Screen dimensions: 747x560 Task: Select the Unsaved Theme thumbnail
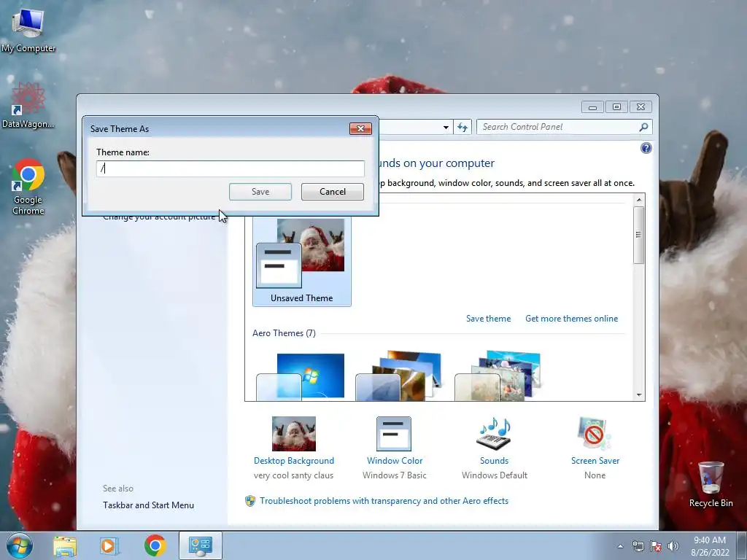[302, 261]
